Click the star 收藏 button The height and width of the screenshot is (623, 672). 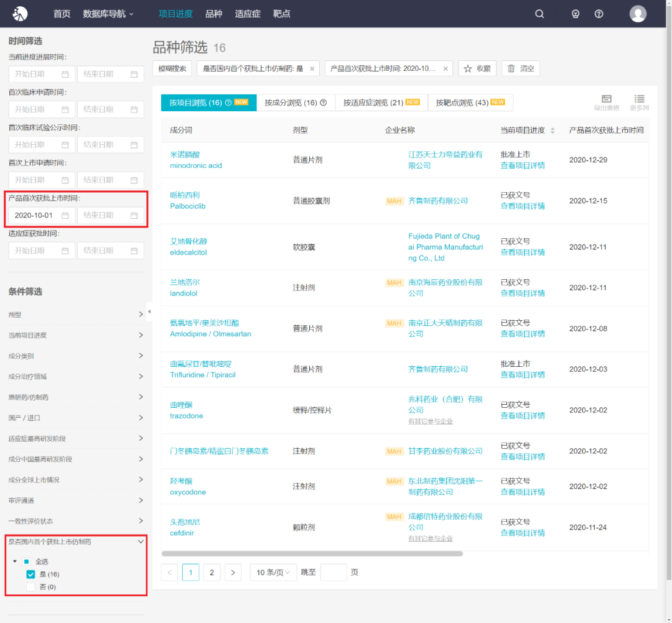(477, 68)
